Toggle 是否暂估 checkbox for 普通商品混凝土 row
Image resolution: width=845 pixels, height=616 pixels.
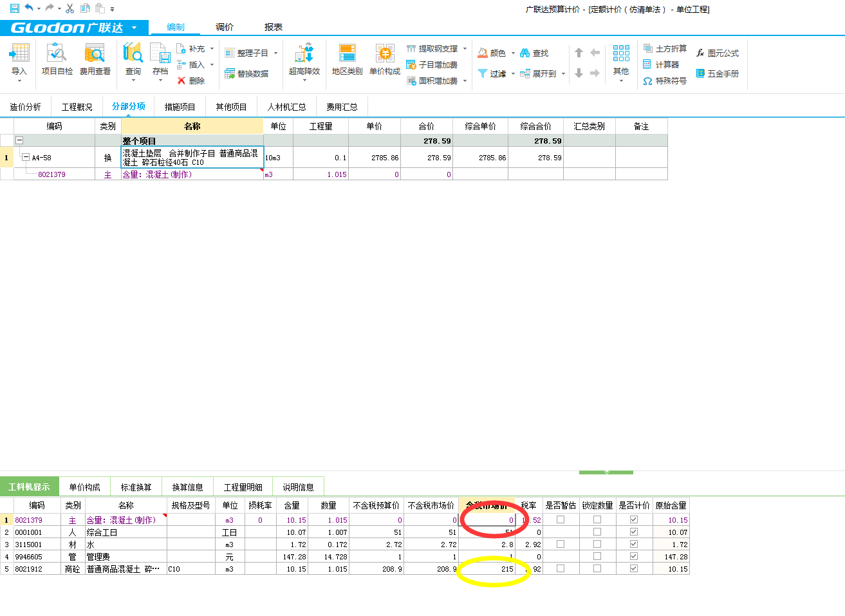point(561,568)
